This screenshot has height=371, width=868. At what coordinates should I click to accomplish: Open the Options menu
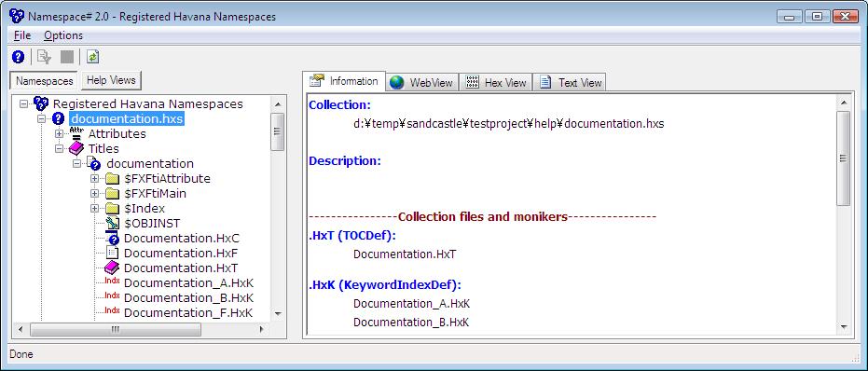coord(63,35)
